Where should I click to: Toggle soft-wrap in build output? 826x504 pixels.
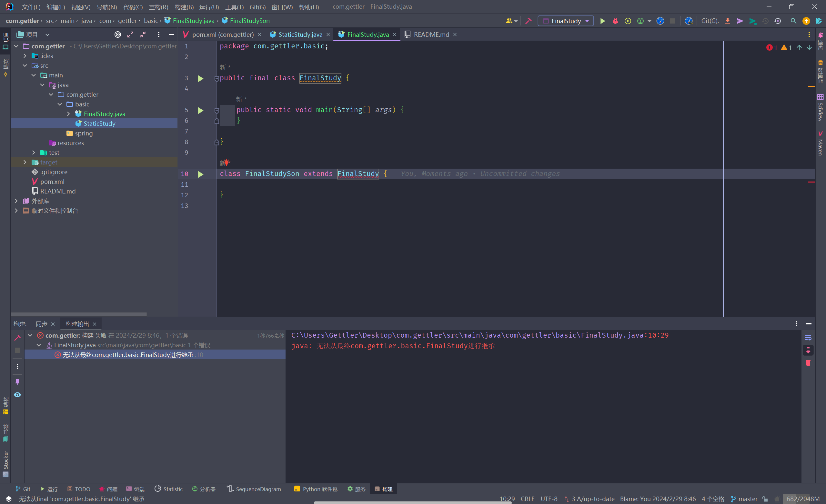coord(808,338)
